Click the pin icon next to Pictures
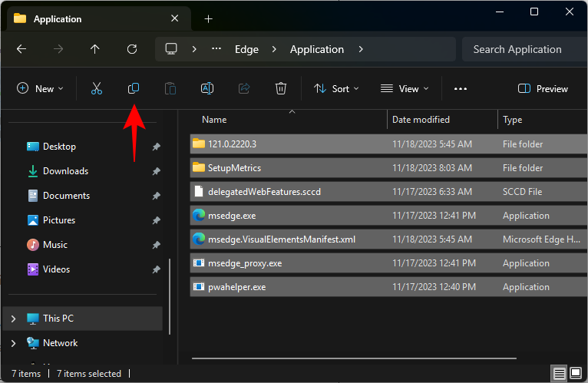 click(156, 220)
